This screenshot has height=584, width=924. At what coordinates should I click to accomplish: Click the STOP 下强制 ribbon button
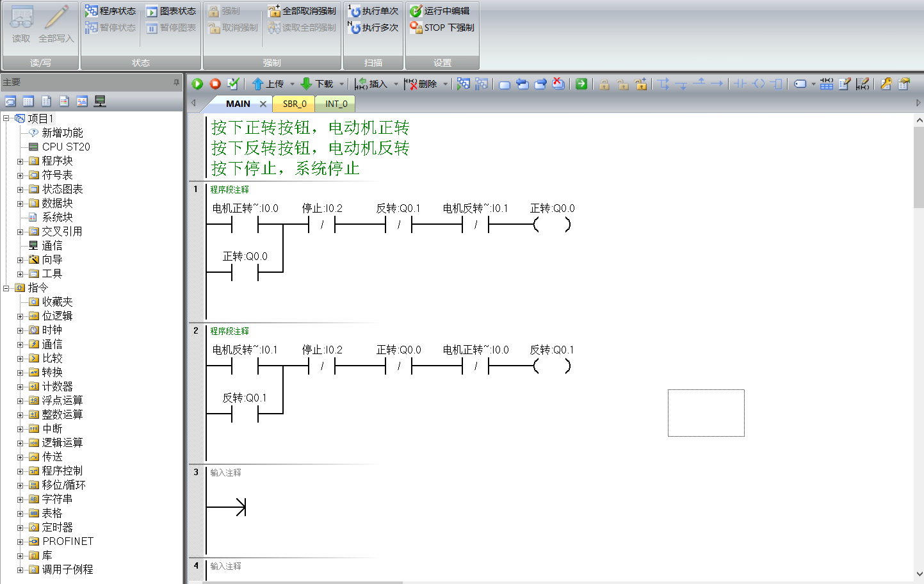tap(442, 28)
